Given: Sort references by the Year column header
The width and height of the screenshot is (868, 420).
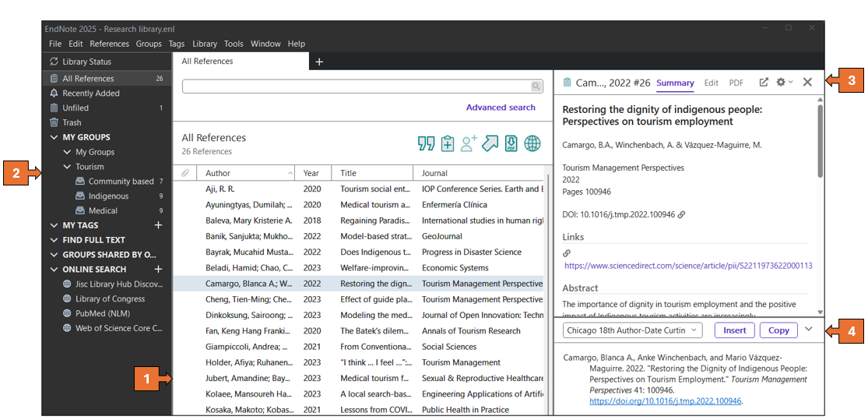Looking at the screenshot, I should click(x=311, y=173).
